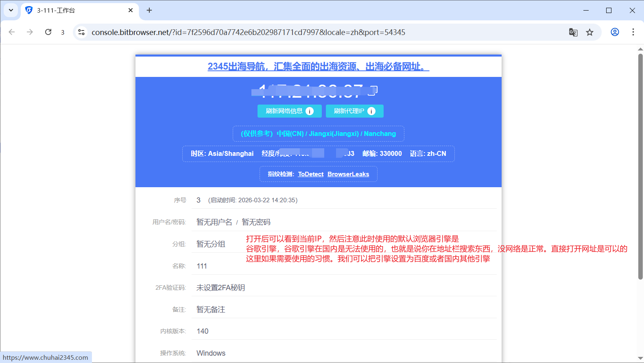644x363 pixels.
Task: Select the 3-111-工作台 browser tab
Action: [80, 10]
